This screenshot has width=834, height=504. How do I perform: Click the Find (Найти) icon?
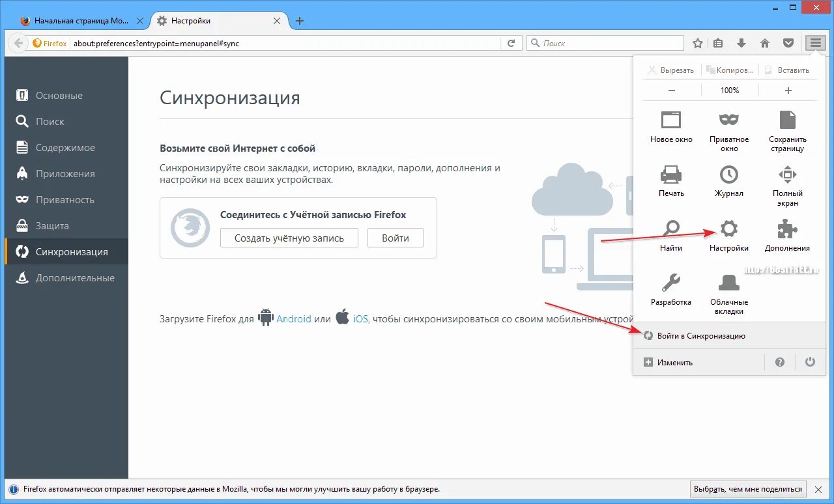[x=671, y=236]
